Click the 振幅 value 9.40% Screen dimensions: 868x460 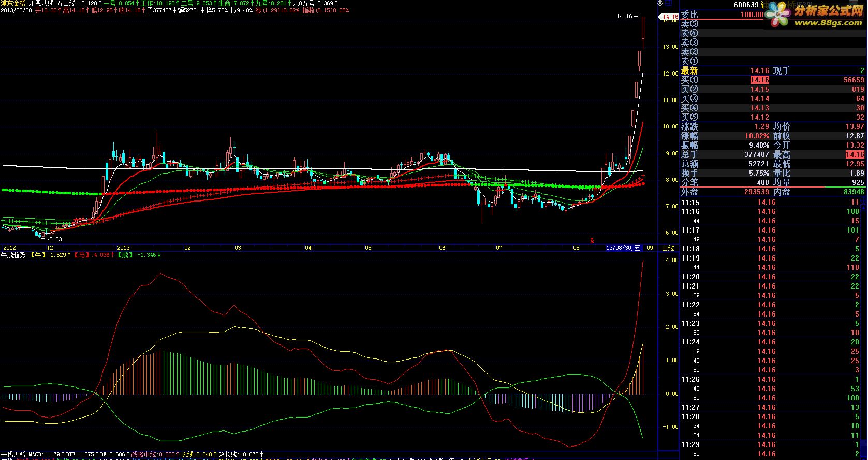(759, 145)
